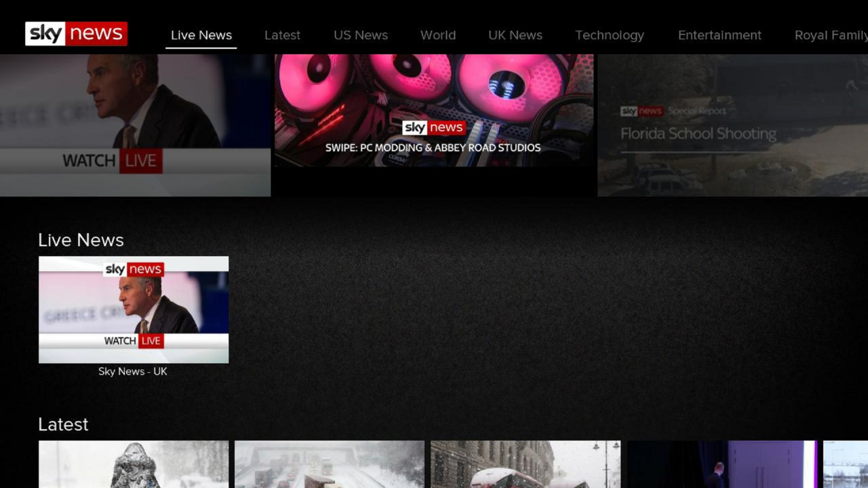The image size is (868, 488).
Task: Select the Live News tab
Action: tap(201, 35)
